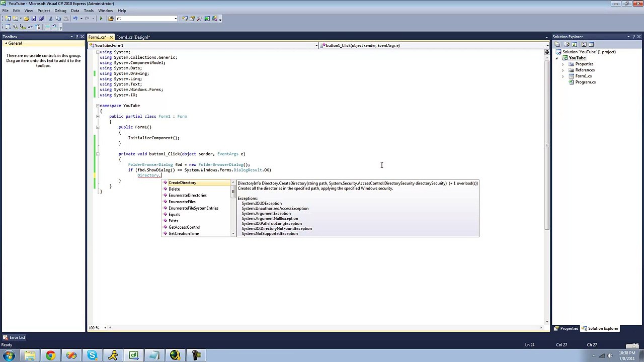Click View Code icon in Solution Explorer
Screen dimensions: 644x362
click(584, 44)
